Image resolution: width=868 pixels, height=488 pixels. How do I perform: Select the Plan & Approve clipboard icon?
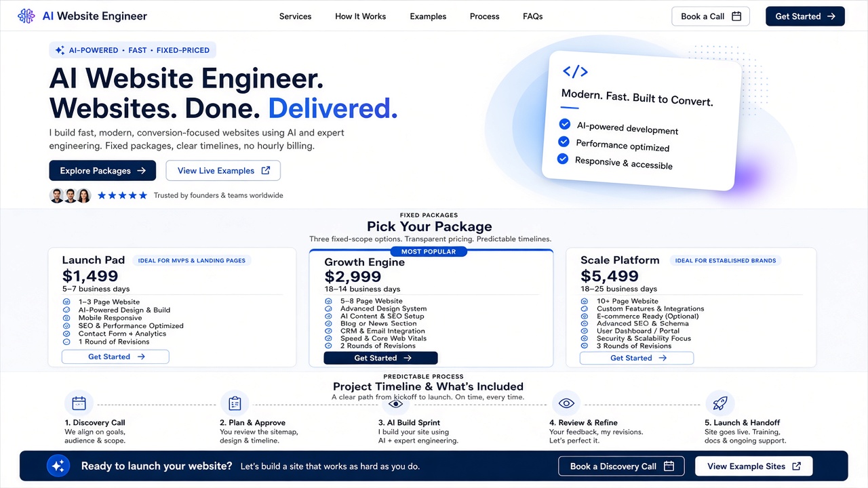(x=235, y=403)
